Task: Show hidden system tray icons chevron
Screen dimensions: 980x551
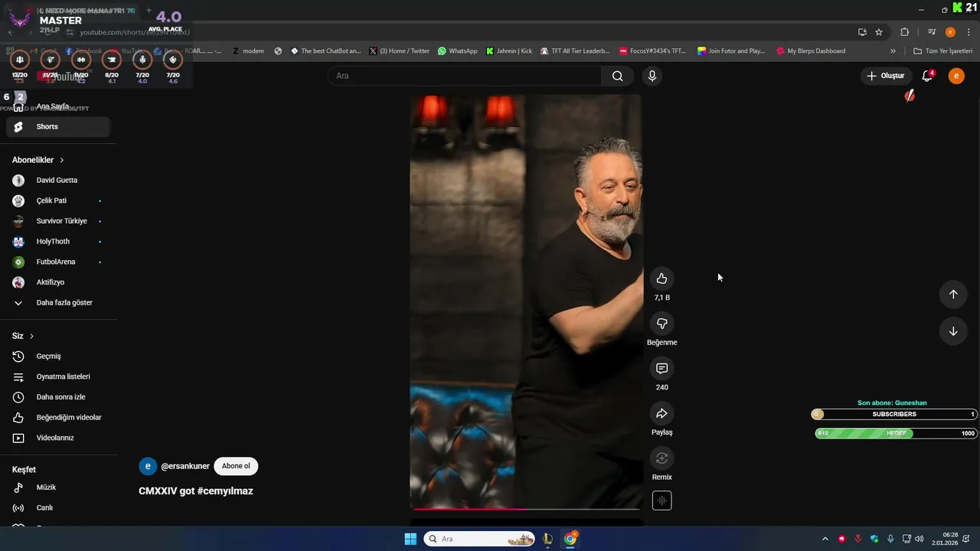Action: click(x=825, y=539)
